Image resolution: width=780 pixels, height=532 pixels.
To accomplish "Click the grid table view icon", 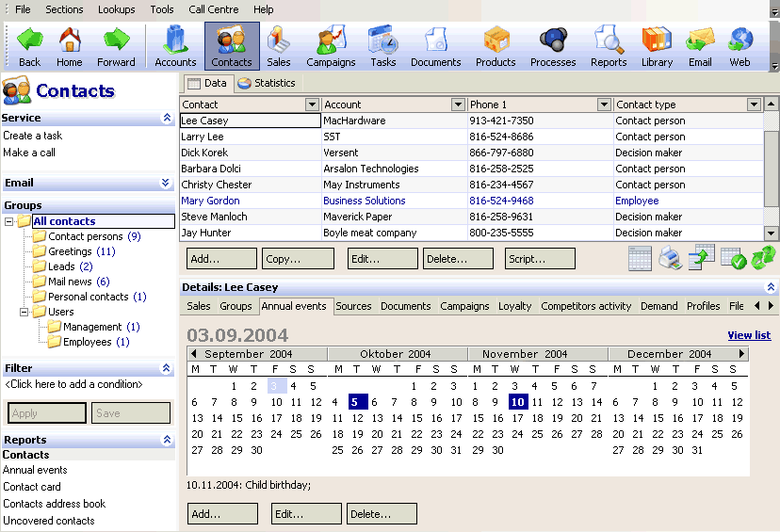I will pyautogui.click(x=640, y=259).
